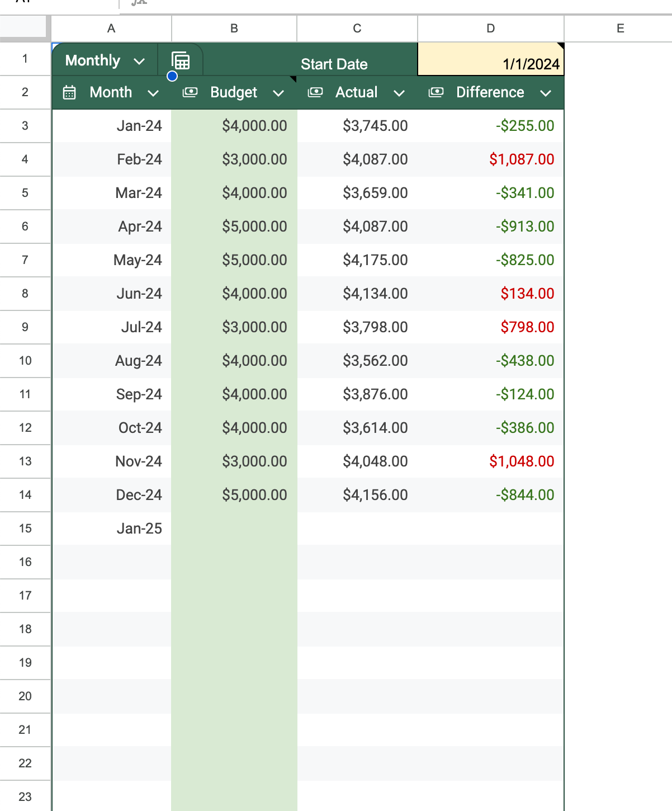Select column B header
The image size is (672, 811).
[234, 29]
